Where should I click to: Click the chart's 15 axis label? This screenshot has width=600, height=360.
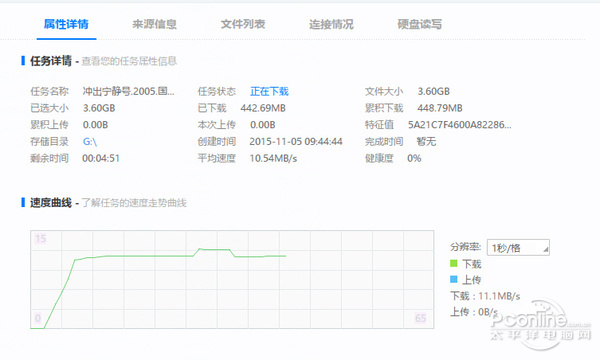[x=41, y=239]
